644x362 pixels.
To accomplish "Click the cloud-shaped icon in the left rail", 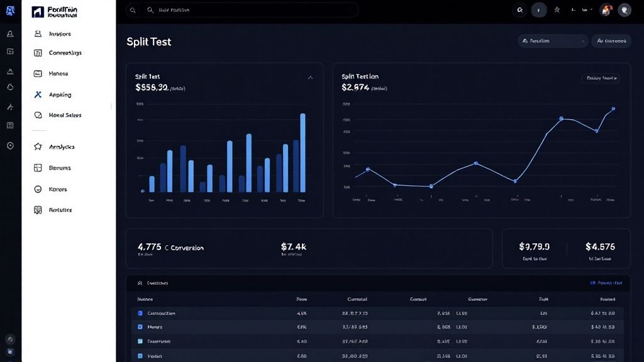I will 10,87.
